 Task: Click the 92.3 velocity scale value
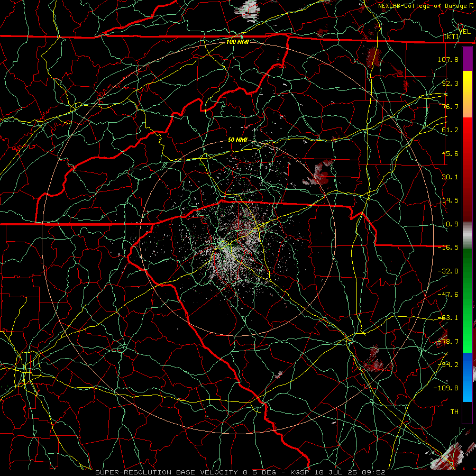(x=450, y=83)
